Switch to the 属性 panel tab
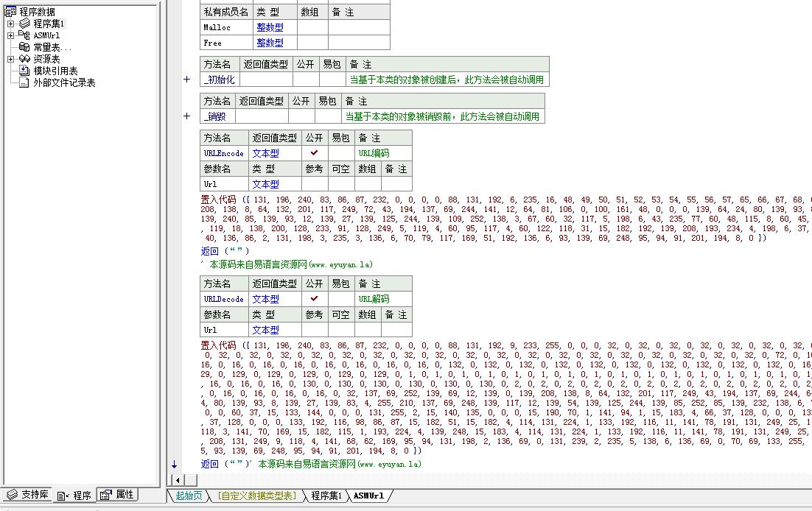Viewport: 812px width, 511px height. tap(117, 495)
